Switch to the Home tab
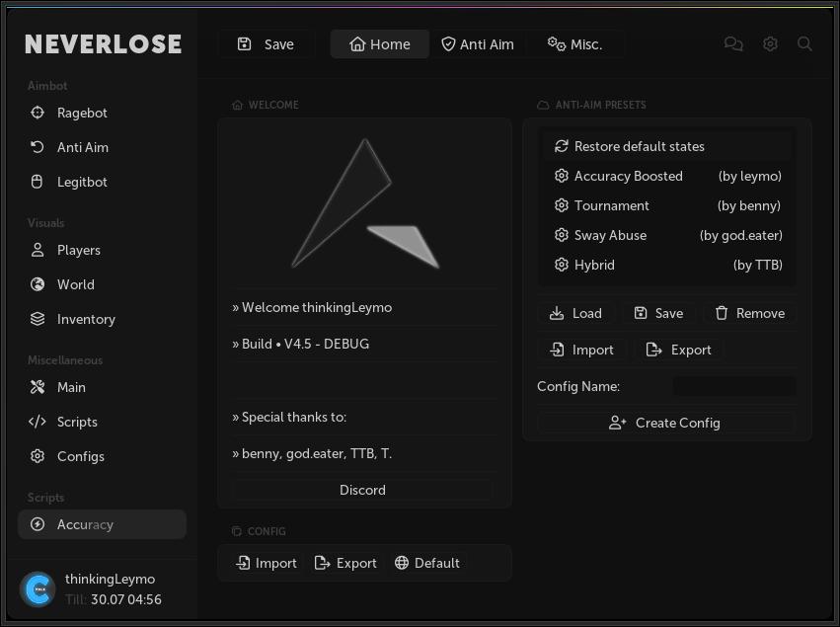 pos(379,43)
